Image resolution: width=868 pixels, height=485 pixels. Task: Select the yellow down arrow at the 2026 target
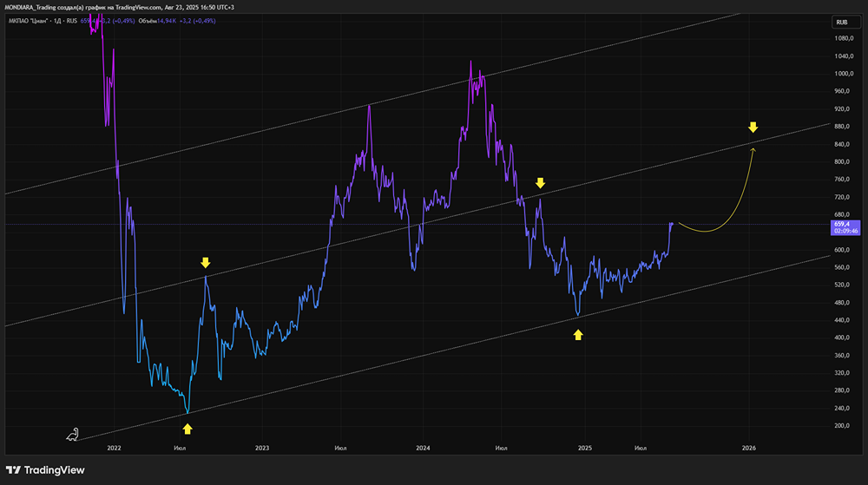pos(753,128)
